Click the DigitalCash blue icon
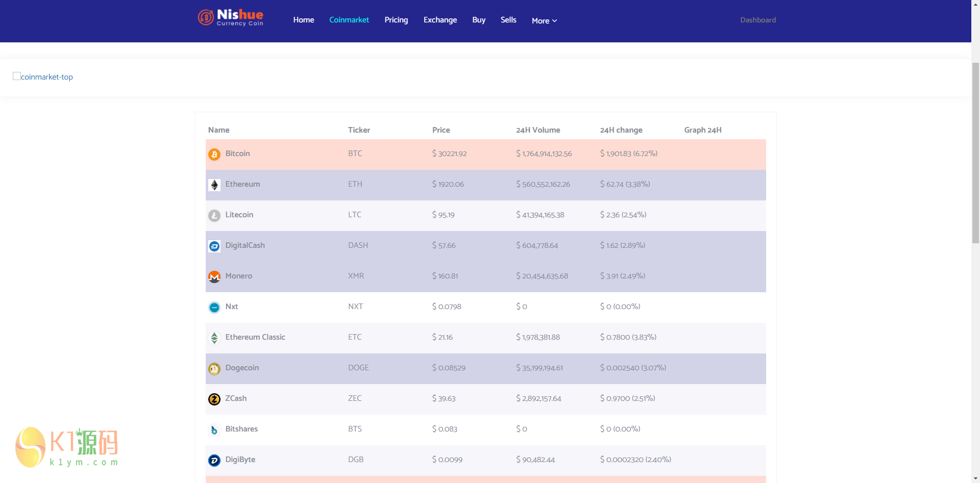980x483 pixels. point(214,246)
